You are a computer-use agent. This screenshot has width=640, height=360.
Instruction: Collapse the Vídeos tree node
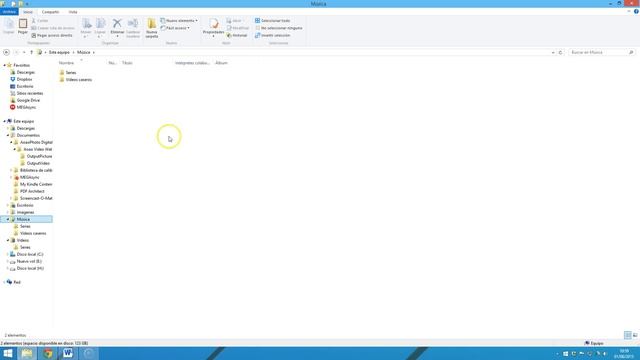coord(8,240)
